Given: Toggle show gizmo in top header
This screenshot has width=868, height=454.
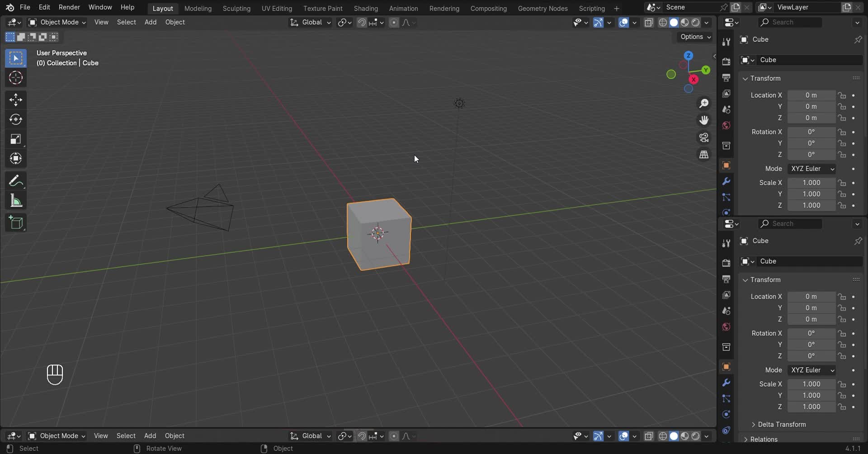Looking at the screenshot, I should point(598,23).
